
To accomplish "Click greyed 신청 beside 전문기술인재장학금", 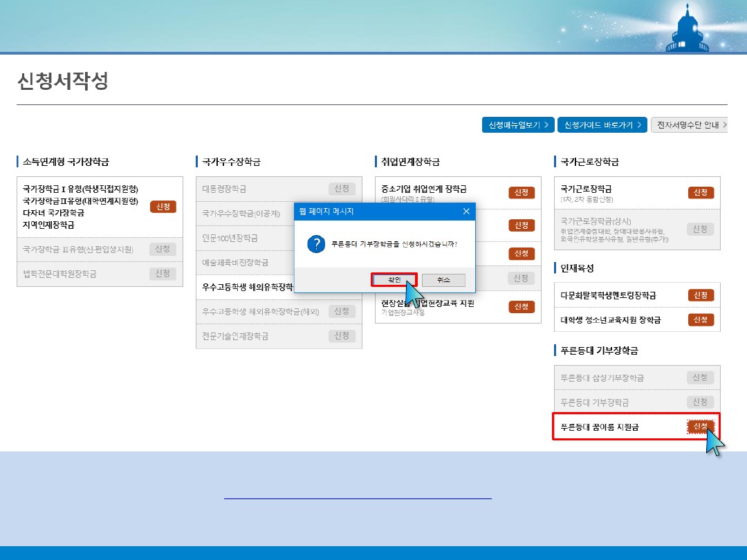I will (x=342, y=336).
